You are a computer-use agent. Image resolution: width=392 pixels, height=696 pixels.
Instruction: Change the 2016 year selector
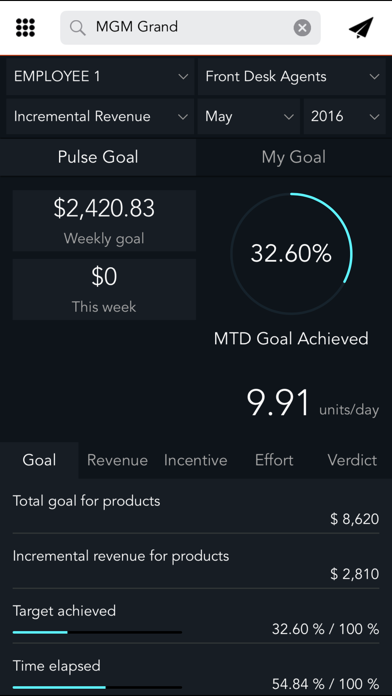point(345,117)
